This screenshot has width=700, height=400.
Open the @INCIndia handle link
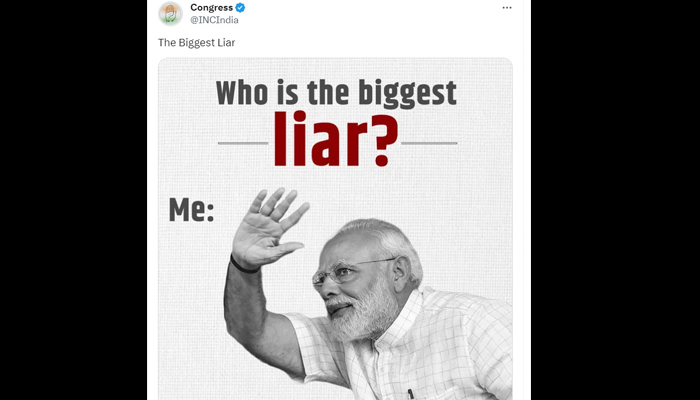click(214, 20)
